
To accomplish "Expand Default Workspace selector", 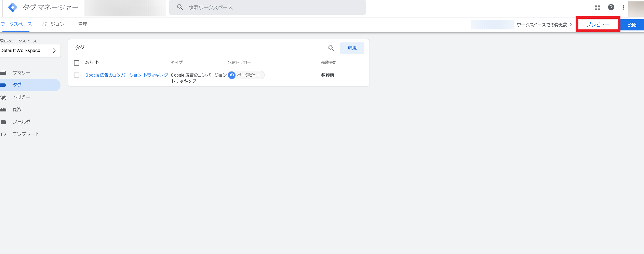I will [30, 51].
